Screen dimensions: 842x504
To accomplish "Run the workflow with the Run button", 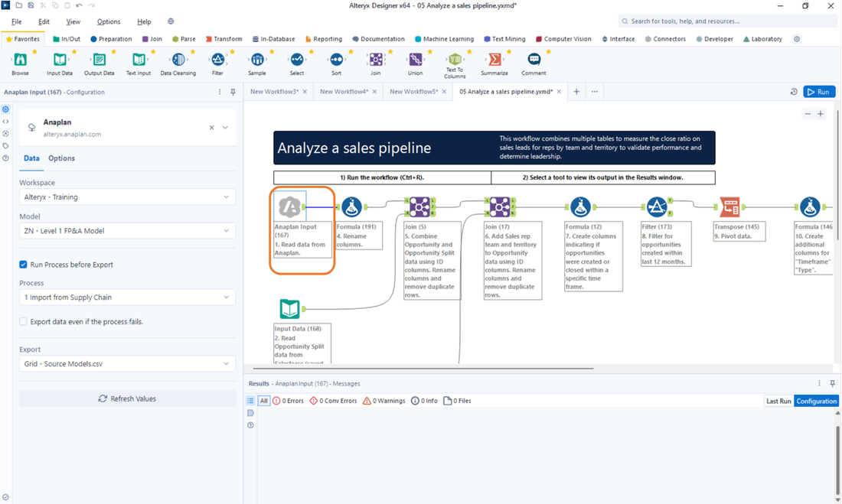I will 818,91.
